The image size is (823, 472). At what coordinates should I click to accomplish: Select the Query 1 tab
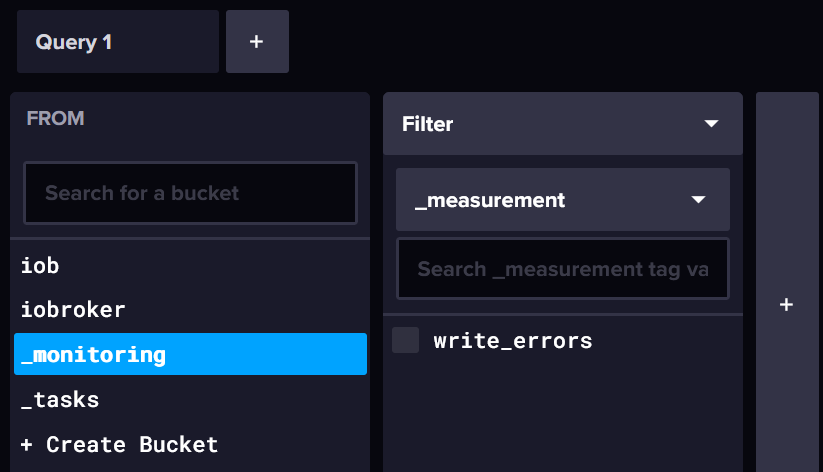coord(118,41)
